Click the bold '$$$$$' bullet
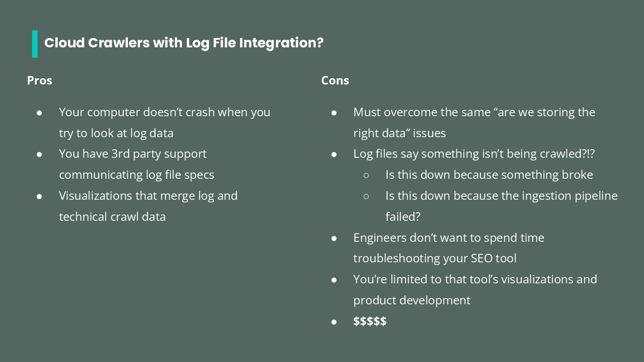Screen dimensions: 644x362 pos(370,321)
